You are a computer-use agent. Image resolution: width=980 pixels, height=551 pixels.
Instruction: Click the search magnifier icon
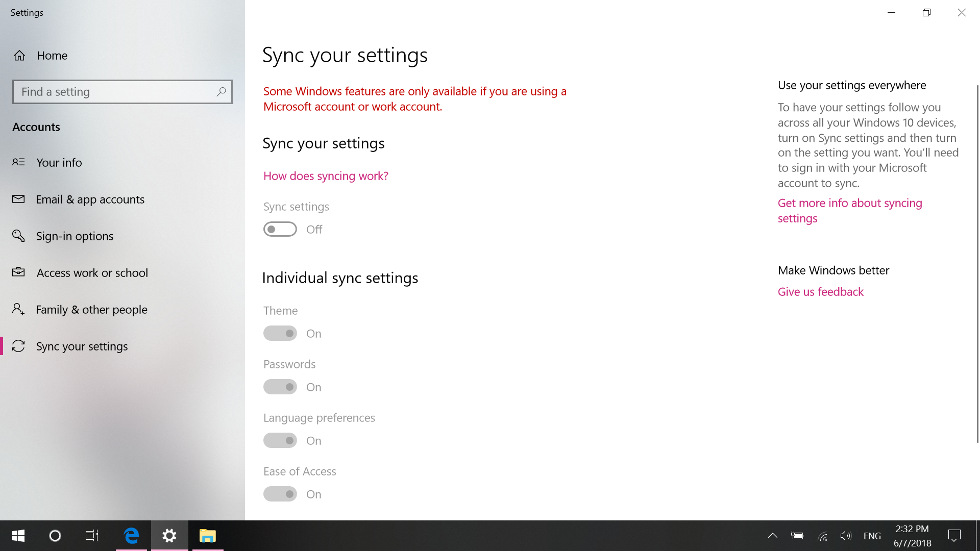coord(221,92)
